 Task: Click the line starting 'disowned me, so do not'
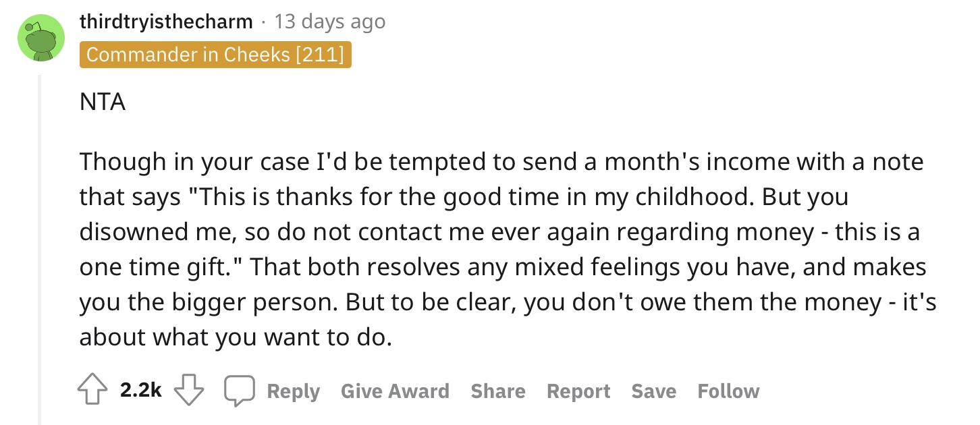point(499,233)
